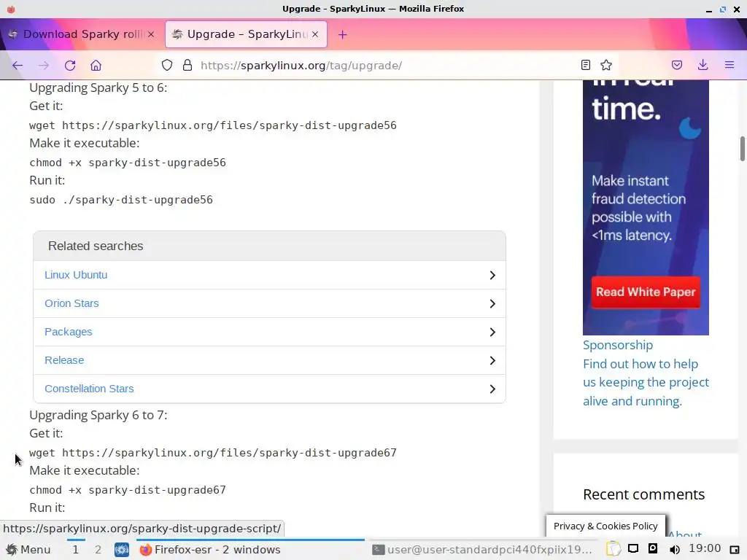This screenshot has height=560, width=747.
Task: Switch to workspace 1
Action: click(x=75, y=550)
